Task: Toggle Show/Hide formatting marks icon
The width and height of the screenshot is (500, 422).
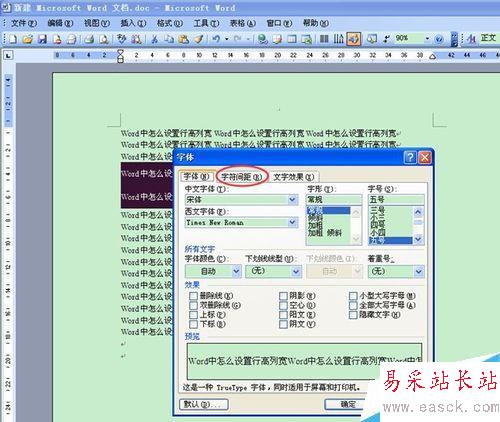Action: pyautogui.click(x=386, y=39)
